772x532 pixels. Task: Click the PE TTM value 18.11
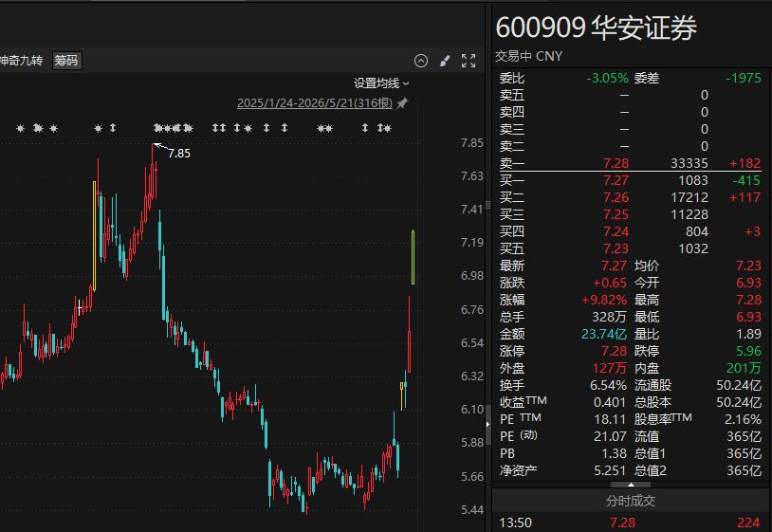pos(610,419)
